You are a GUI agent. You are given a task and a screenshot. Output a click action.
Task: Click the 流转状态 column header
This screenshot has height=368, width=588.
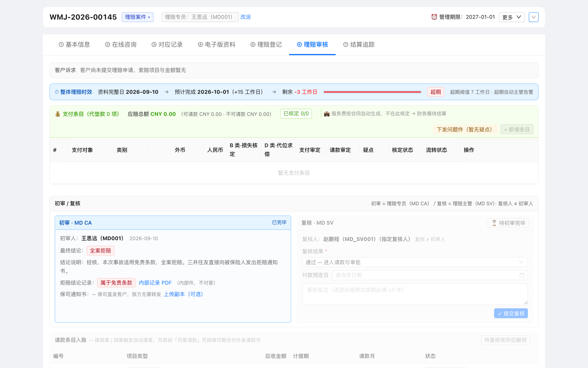click(x=436, y=150)
